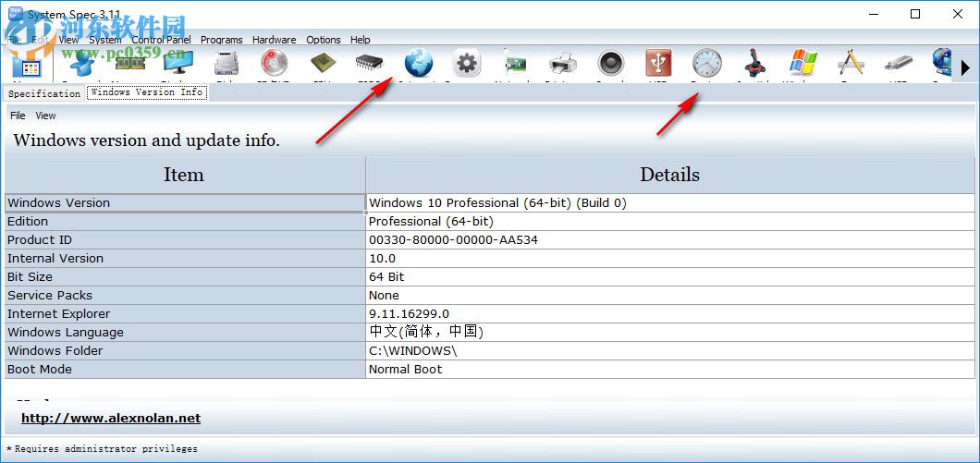Image resolution: width=980 pixels, height=463 pixels.
Task: Open the inner panel File menu
Action: click(x=18, y=116)
